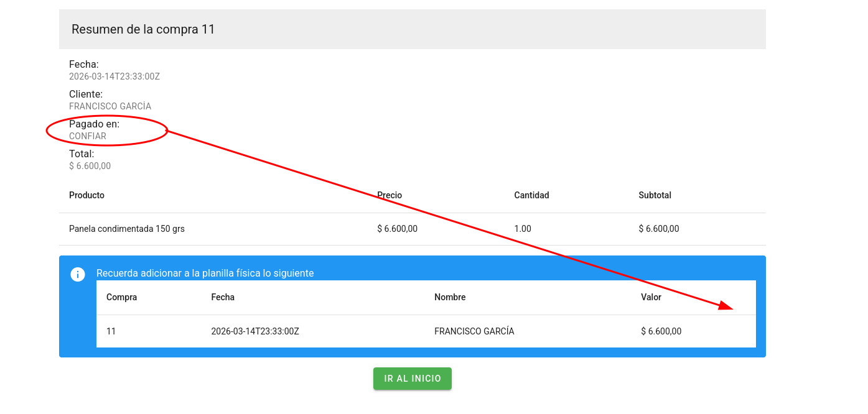Click the client name under Cliente
Image resolution: width=868 pixels, height=414 pixels.
click(110, 106)
